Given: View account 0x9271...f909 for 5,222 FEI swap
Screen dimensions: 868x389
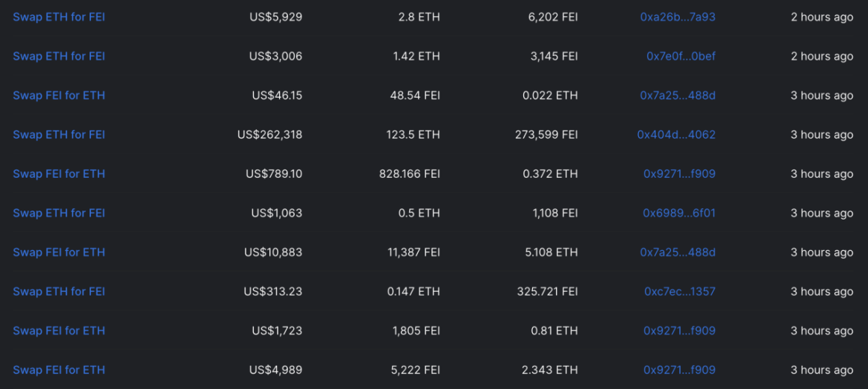Looking at the screenshot, I should (679, 370).
